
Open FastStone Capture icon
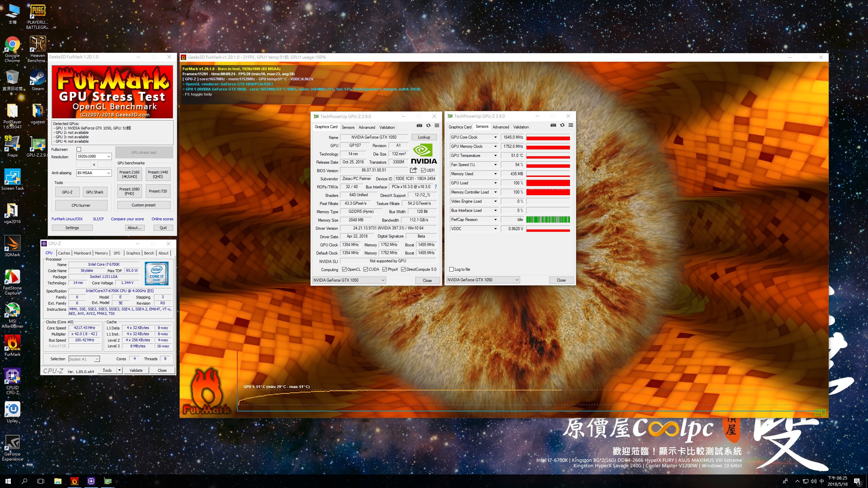12,282
